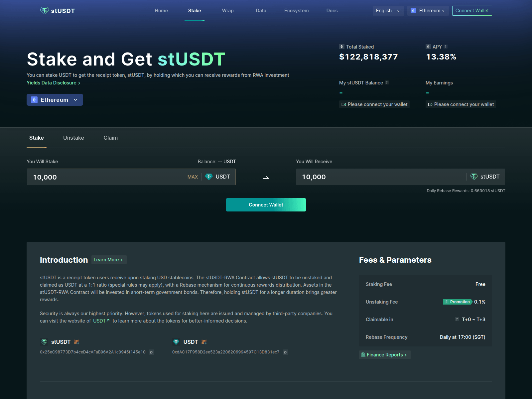Click the Finance Reports document icon
The height and width of the screenshot is (399, 532).
pyautogui.click(x=363, y=355)
